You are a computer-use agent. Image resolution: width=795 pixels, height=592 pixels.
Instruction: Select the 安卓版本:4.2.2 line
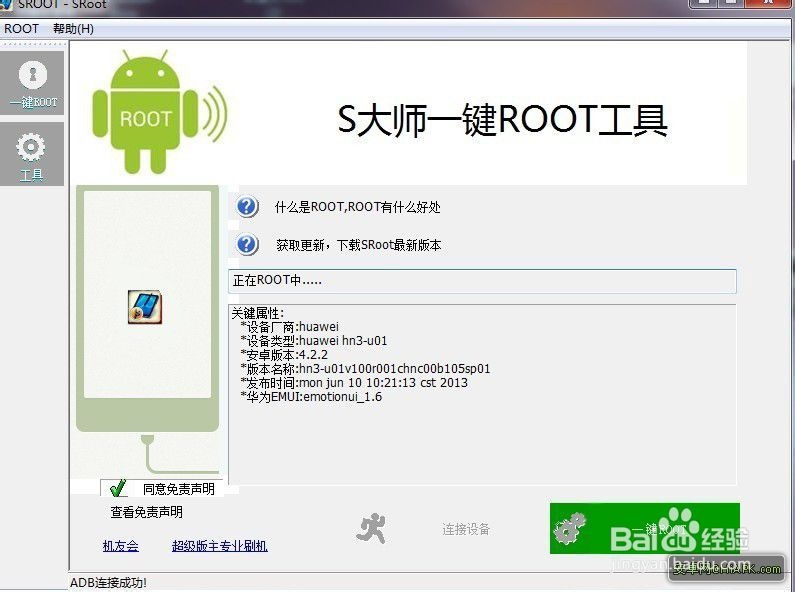point(284,355)
